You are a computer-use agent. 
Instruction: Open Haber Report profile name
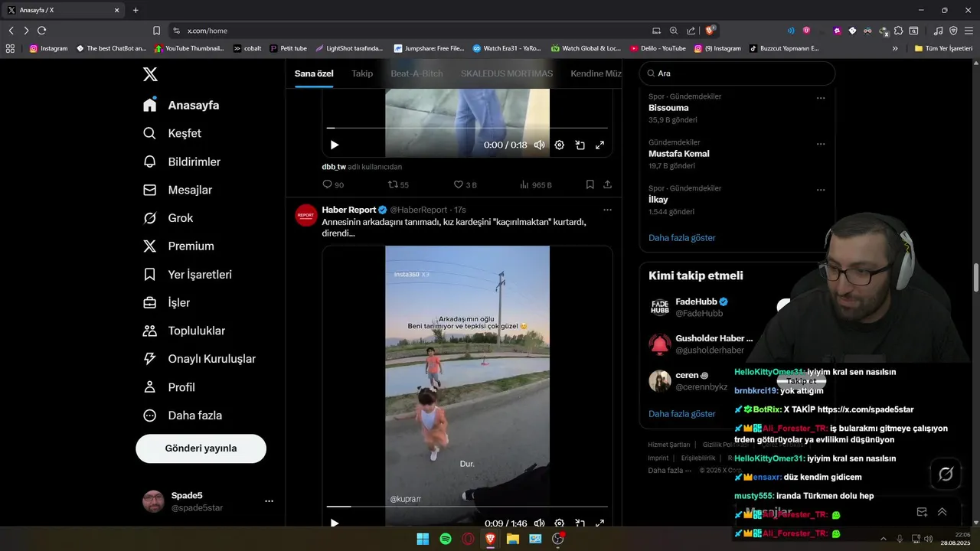coord(349,210)
